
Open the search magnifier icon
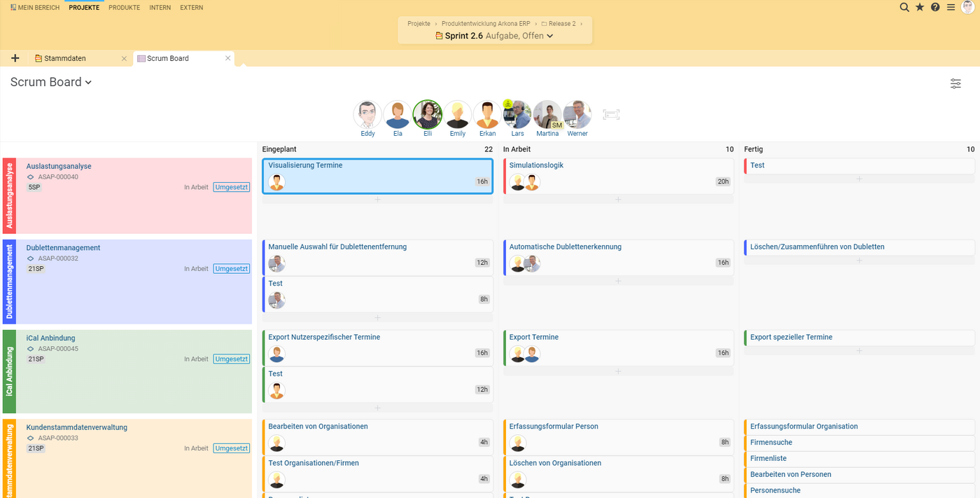coord(904,7)
